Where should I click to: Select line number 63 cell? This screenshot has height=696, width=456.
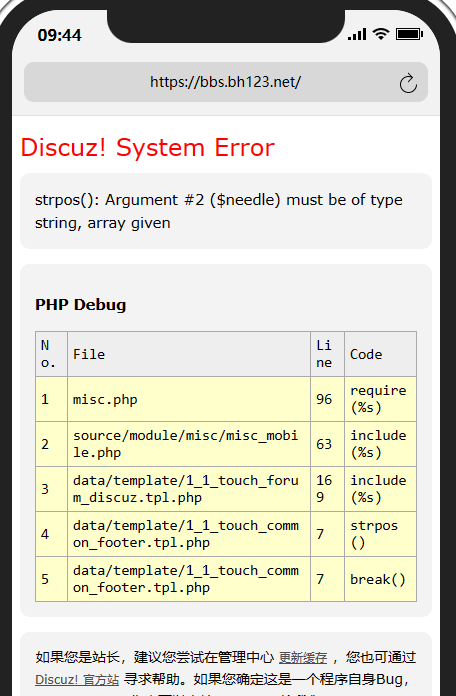click(328, 444)
